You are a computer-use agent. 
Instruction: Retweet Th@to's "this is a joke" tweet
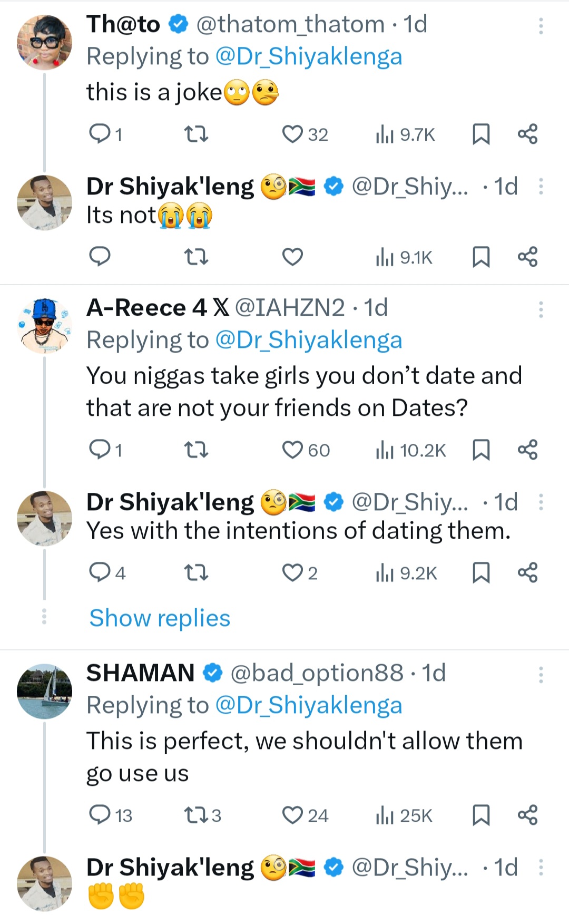(x=196, y=134)
